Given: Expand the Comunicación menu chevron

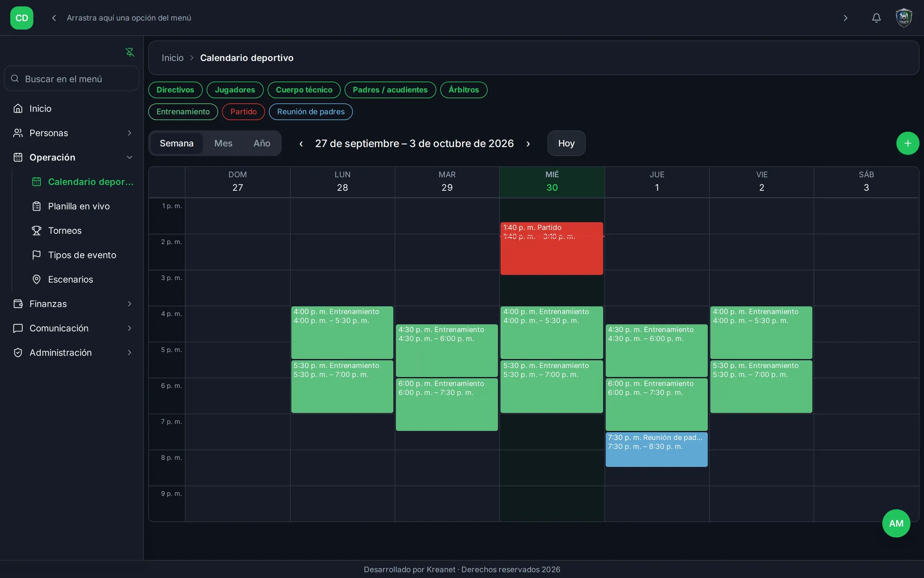Looking at the screenshot, I should coord(129,328).
